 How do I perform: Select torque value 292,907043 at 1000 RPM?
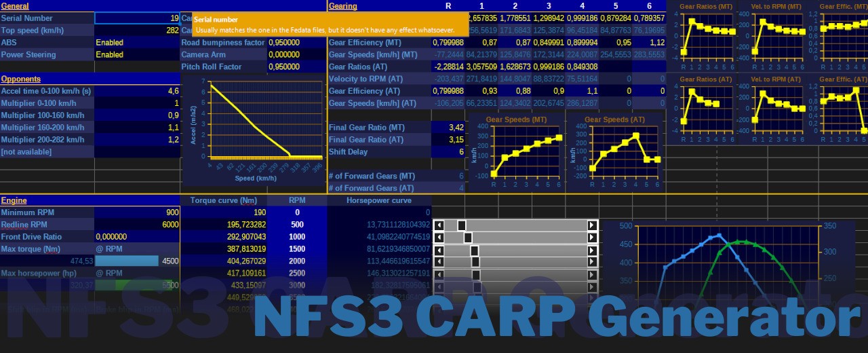pos(224,237)
